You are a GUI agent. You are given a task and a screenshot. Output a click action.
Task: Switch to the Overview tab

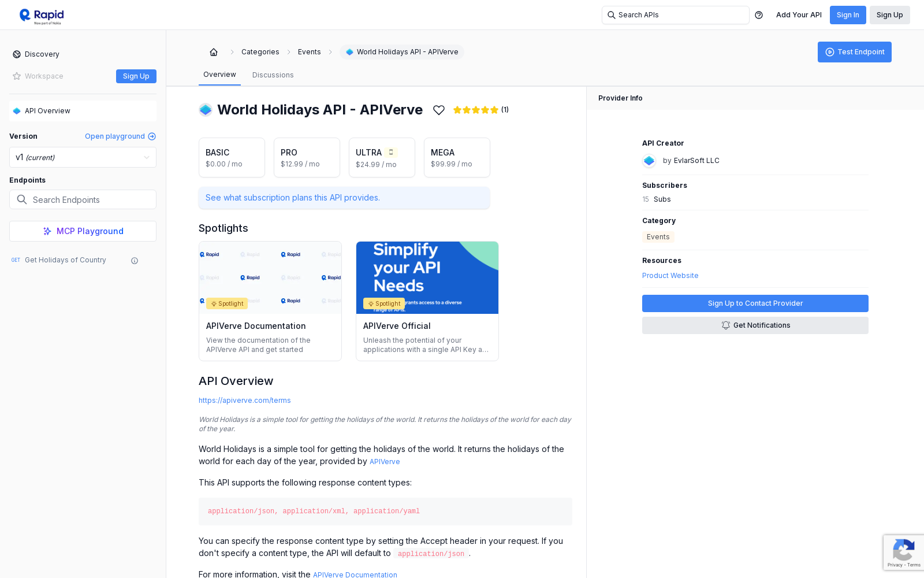click(x=219, y=75)
